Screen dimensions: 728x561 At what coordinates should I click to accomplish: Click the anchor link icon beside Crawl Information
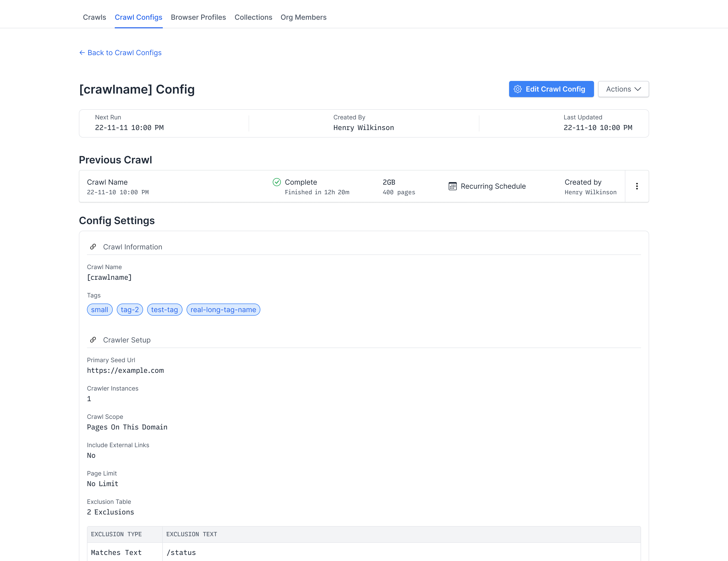click(93, 247)
